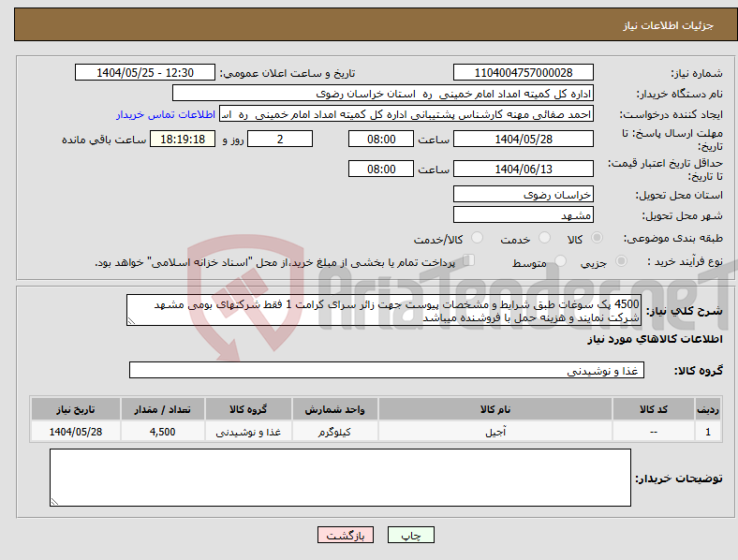
Task: Click the ردیف column header
Action: pyautogui.click(x=708, y=409)
